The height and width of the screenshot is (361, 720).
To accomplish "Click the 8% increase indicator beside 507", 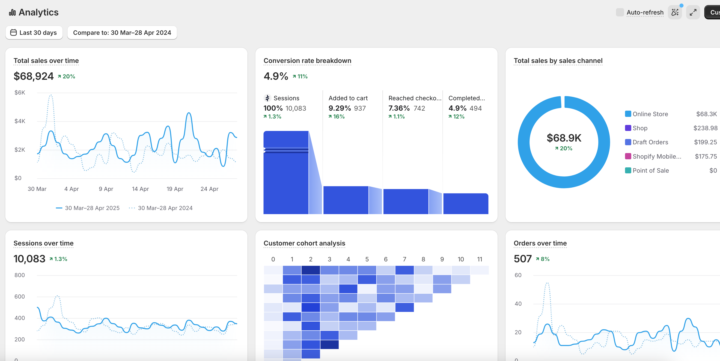I will click(x=542, y=259).
